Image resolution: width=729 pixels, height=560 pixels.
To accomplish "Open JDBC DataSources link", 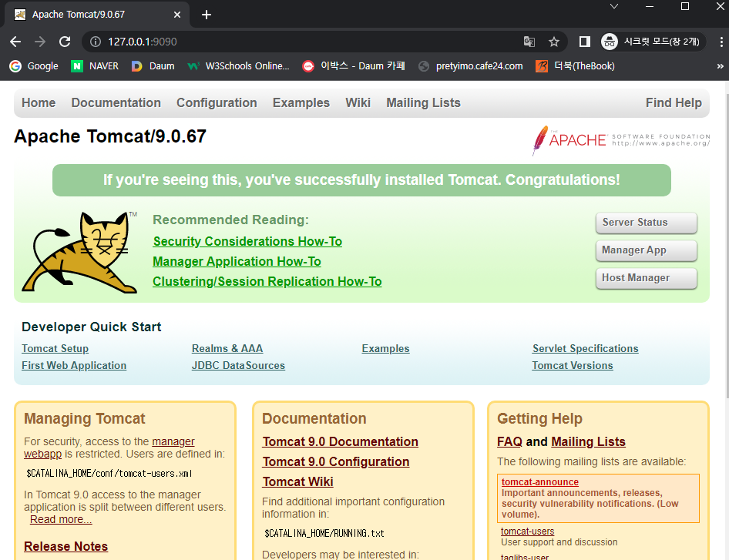I will pyautogui.click(x=239, y=366).
